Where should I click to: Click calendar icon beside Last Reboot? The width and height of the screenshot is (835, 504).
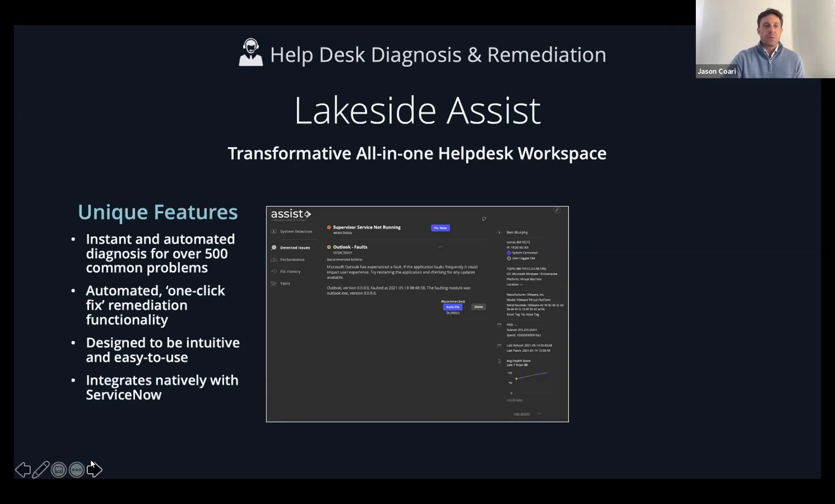[x=499, y=346]
